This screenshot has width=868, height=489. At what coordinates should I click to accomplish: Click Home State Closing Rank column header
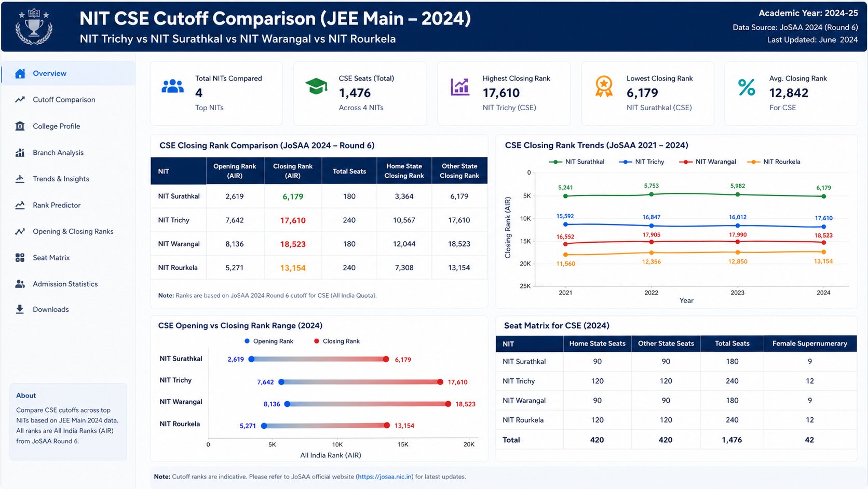(x=404, y=171)
